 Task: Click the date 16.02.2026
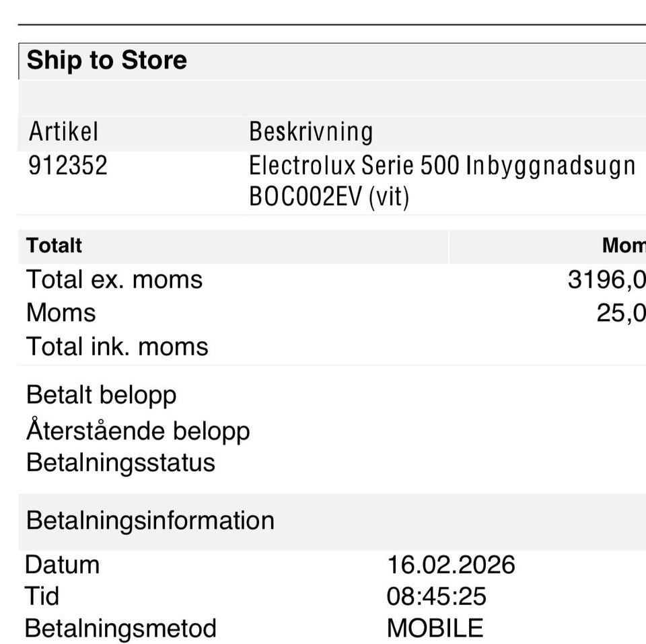point(451,565)
